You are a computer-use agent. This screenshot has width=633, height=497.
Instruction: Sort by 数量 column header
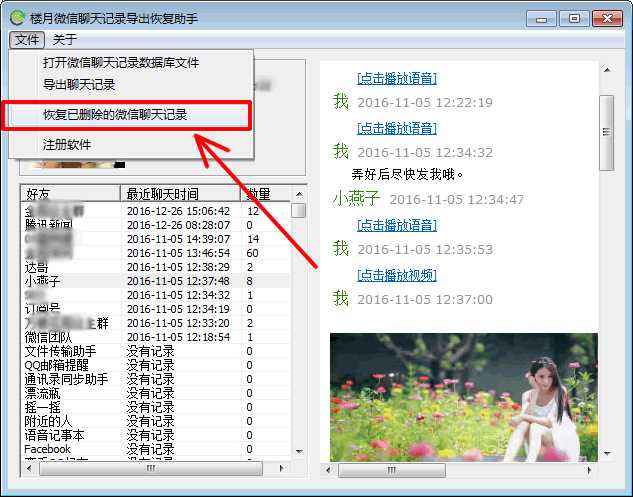pyautogui.click(x=266, y=194)
